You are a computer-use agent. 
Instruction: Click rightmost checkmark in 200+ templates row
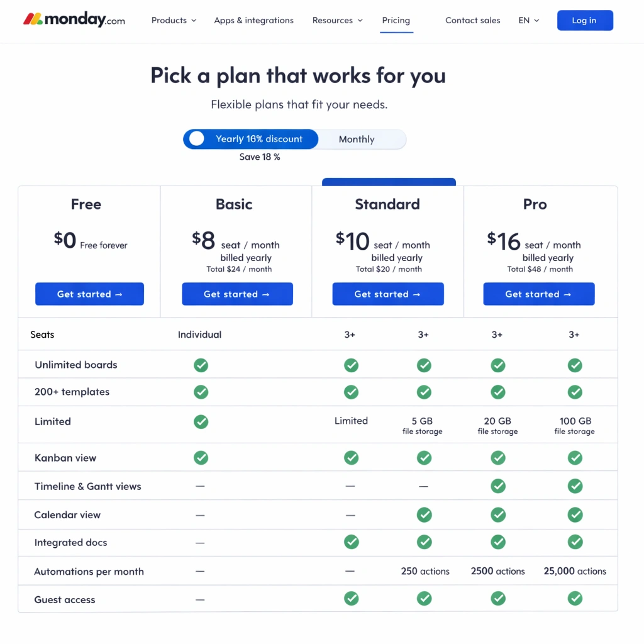point(575,392)
